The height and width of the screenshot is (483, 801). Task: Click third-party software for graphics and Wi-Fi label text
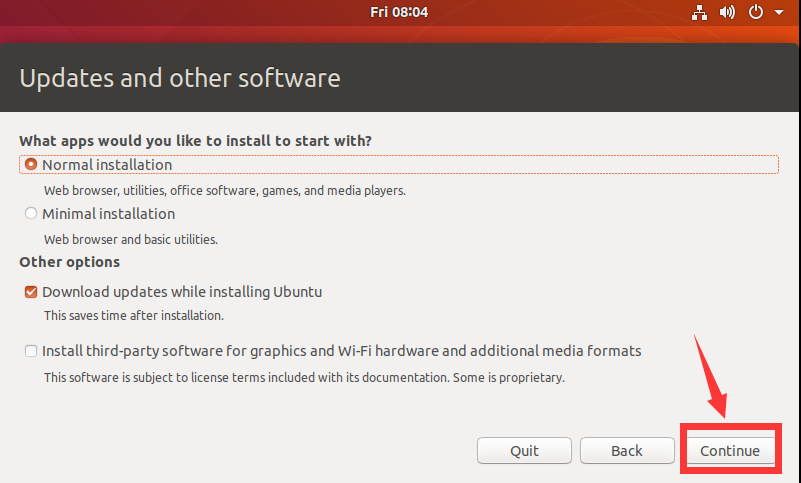point(341,351)
